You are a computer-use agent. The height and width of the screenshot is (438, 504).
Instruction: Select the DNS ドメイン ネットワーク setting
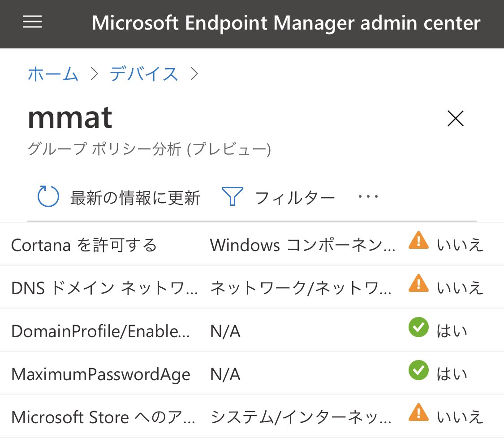(104, 288)
